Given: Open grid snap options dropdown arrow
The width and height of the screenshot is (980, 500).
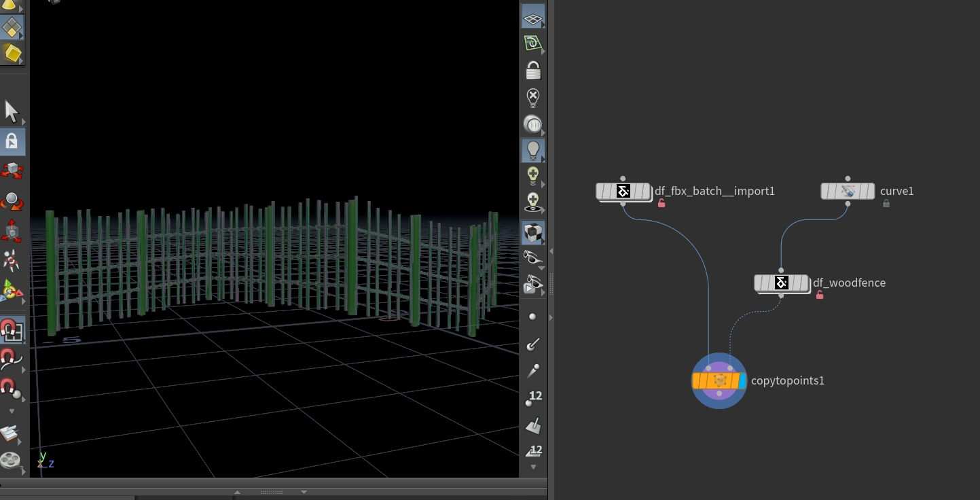Looking at the screenshot, I should click(x=24, y=340).
